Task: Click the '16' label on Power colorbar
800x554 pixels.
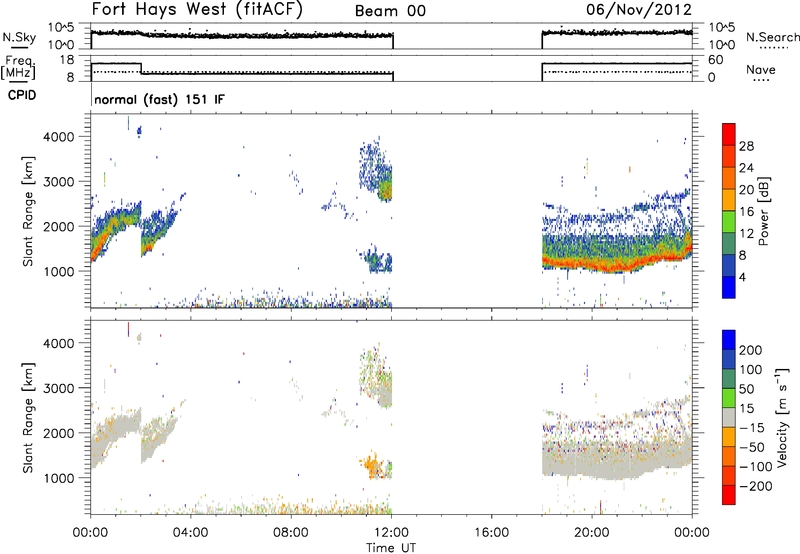Action: coord(746,212)
